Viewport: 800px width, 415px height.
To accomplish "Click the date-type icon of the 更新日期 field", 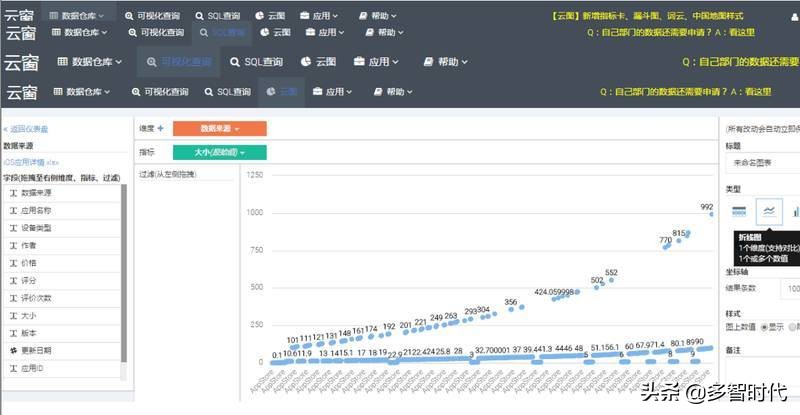I will (14, 351).
